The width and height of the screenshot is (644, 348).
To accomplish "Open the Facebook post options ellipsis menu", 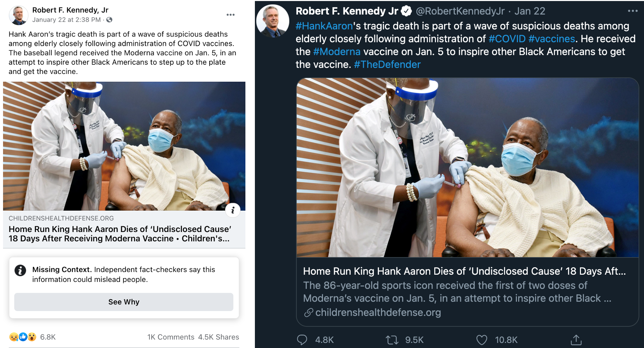I will coord(230,15).
